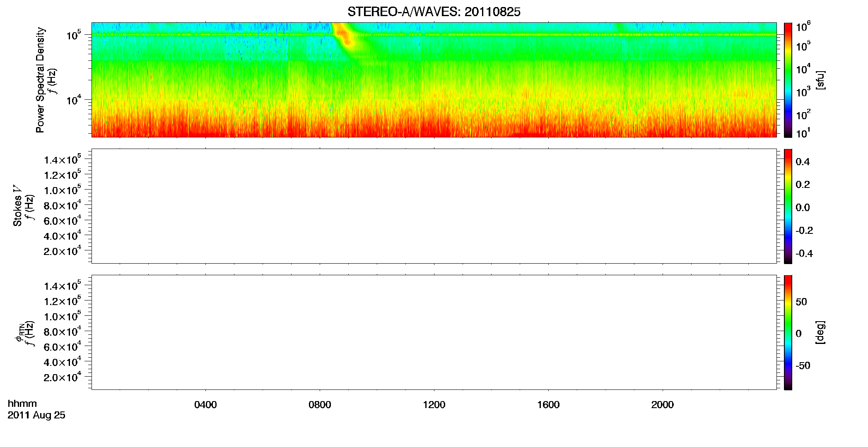Click the "0" degrees colorbar tick label
The width and height of the screenshot is (868, 447).
(x=799, y=334)
